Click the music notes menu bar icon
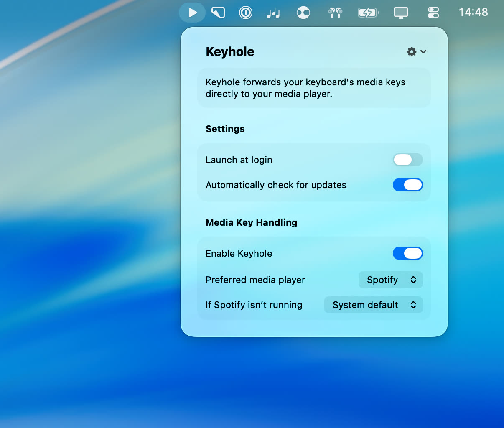This screenshot has height=428, width=504. pos(273,13)
